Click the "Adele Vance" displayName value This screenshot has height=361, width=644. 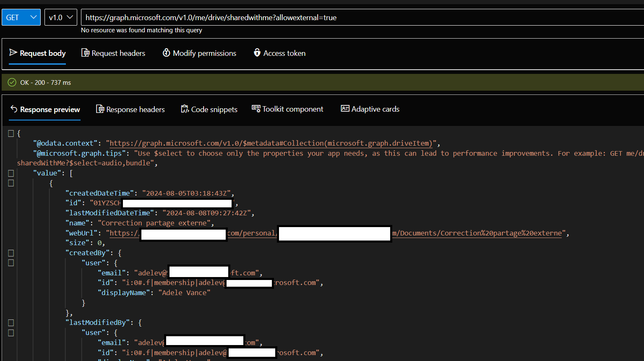pyautogui.click(x=184, y=293)
